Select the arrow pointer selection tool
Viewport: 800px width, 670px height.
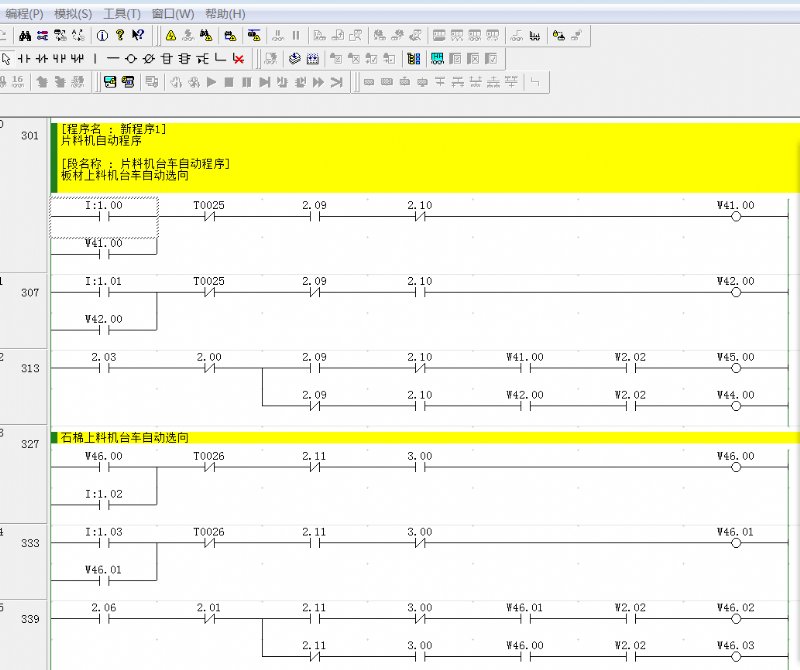coord(6,58)
